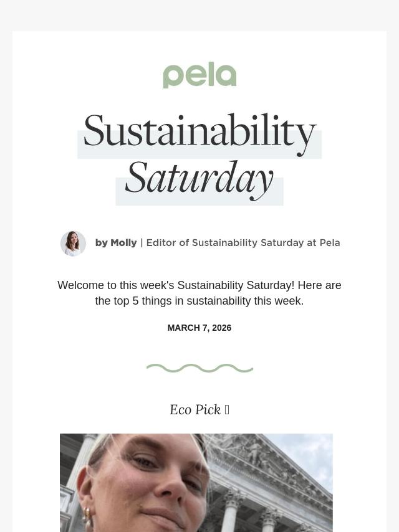Screen dimensions: 399x532
Task: Click the italic "Saturday" title word
Action: tap(199, 179)
